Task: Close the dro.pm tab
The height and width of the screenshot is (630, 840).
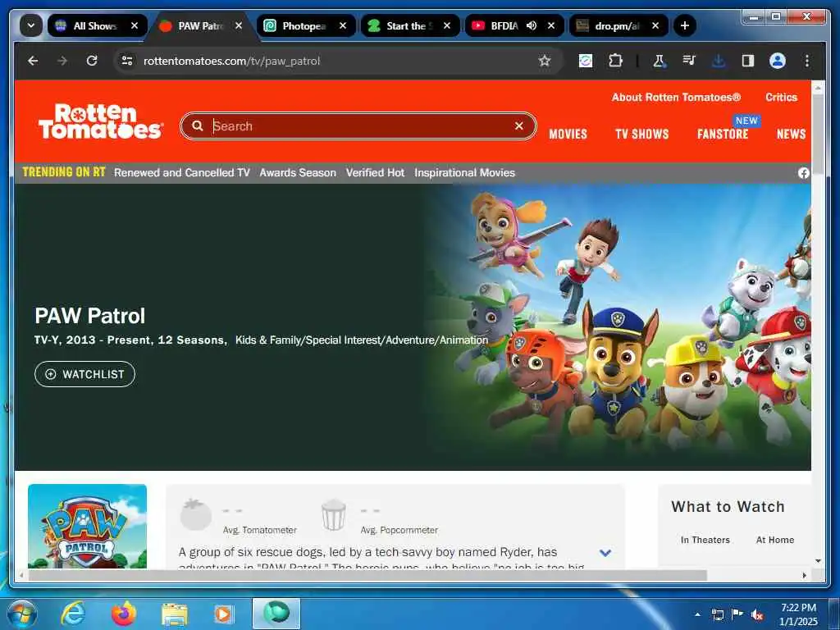Action: [655, 25]
